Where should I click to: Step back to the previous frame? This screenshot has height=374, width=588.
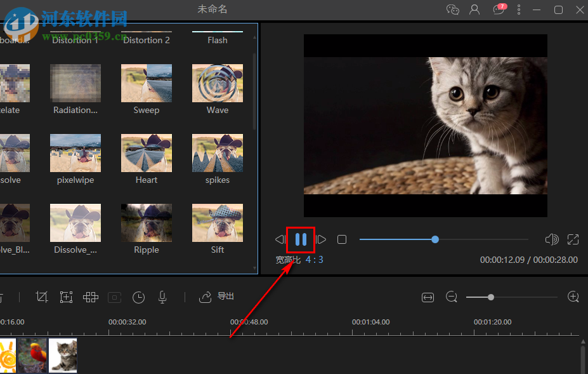coord(280,239)
